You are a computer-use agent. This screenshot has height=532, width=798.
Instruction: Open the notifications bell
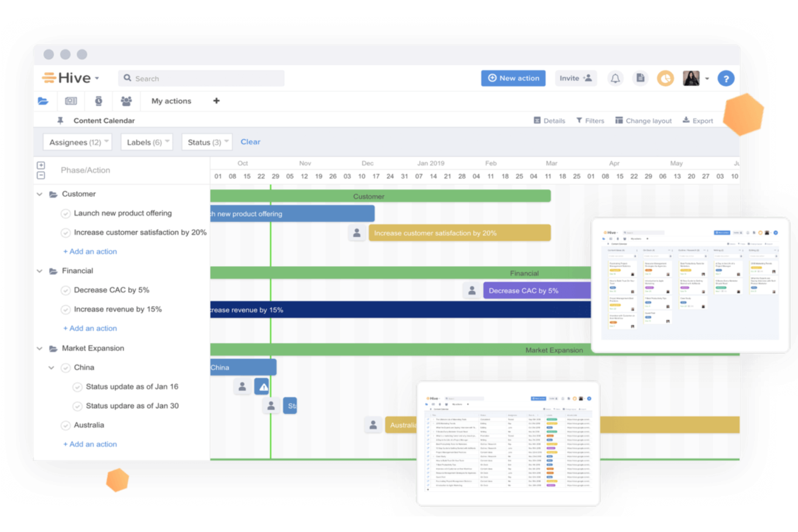pyautogui.click(x=615, y=79)
